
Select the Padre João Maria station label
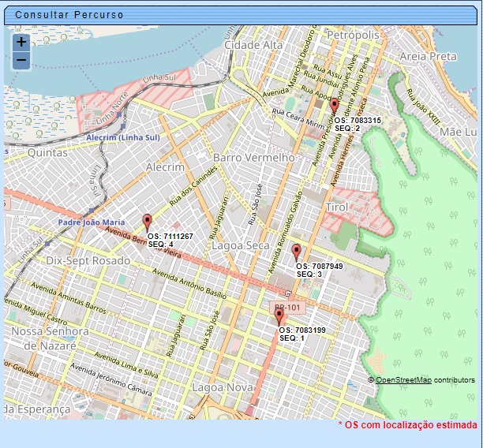point(92,222)
